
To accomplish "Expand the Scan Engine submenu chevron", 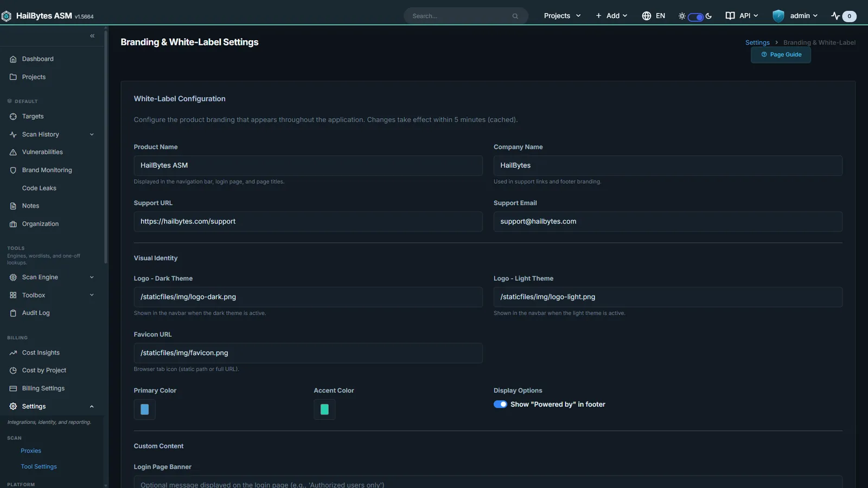I will 92,277.
